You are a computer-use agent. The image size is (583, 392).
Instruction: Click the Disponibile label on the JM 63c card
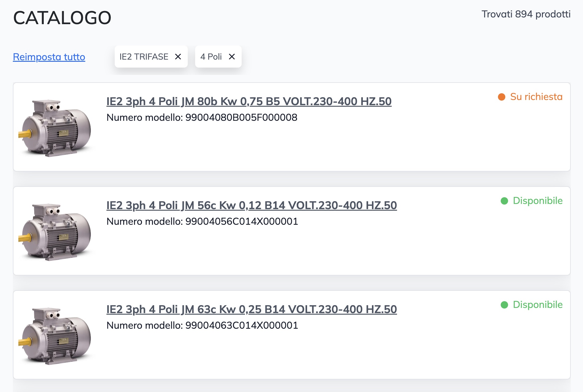537,305
